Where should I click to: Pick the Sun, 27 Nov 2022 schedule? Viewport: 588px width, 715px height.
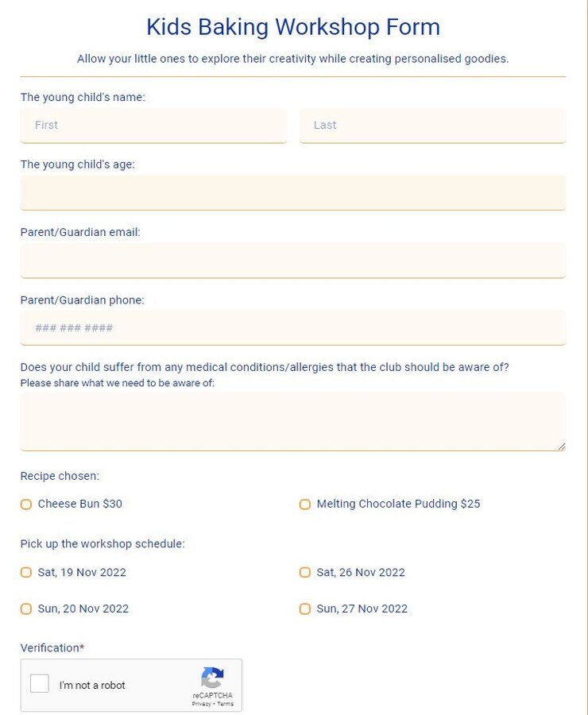point(305,609)
